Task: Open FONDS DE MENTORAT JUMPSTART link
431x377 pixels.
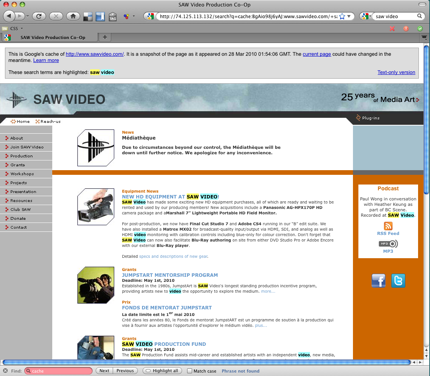Action: pos(167,308)
